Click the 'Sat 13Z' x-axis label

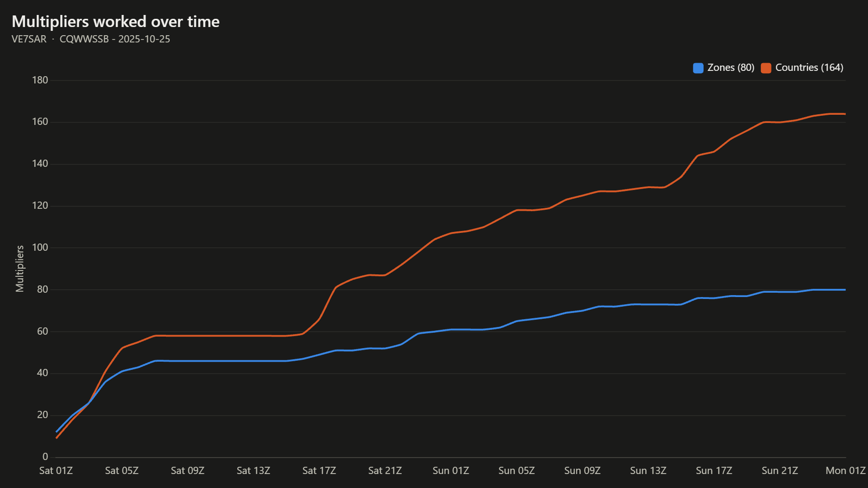[x=253, y=471]
